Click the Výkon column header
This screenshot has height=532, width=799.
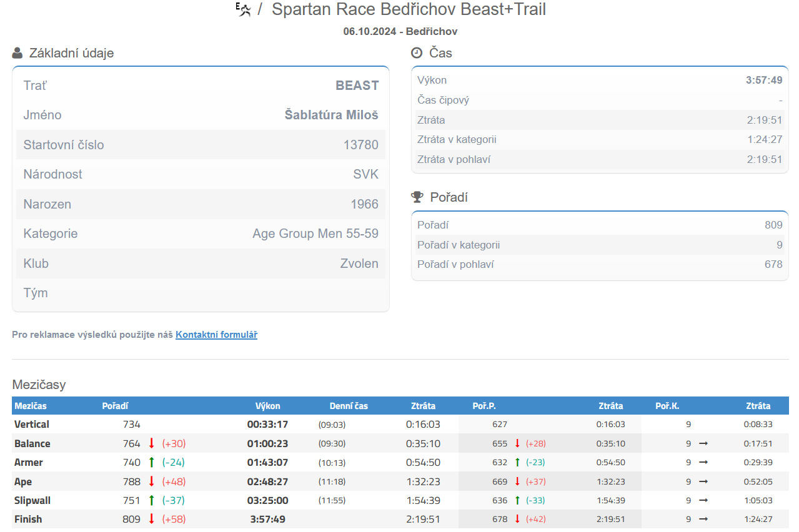point(268,406)
